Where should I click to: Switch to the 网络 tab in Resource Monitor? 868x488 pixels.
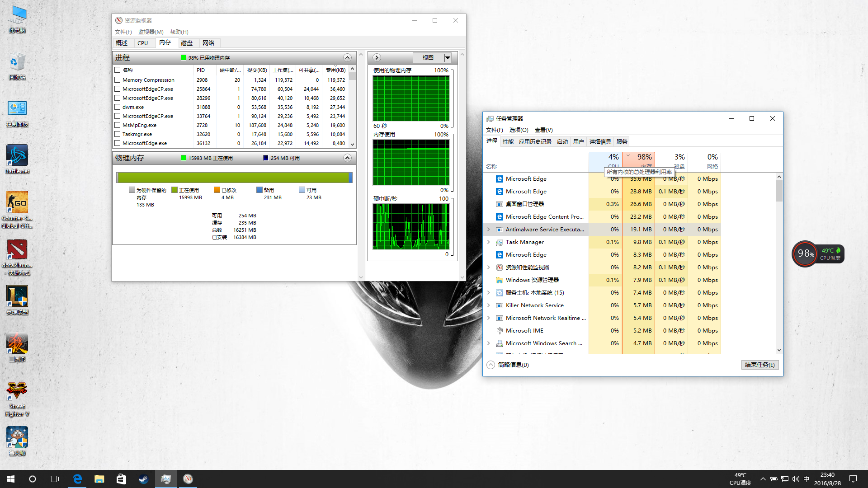point(208,43)
